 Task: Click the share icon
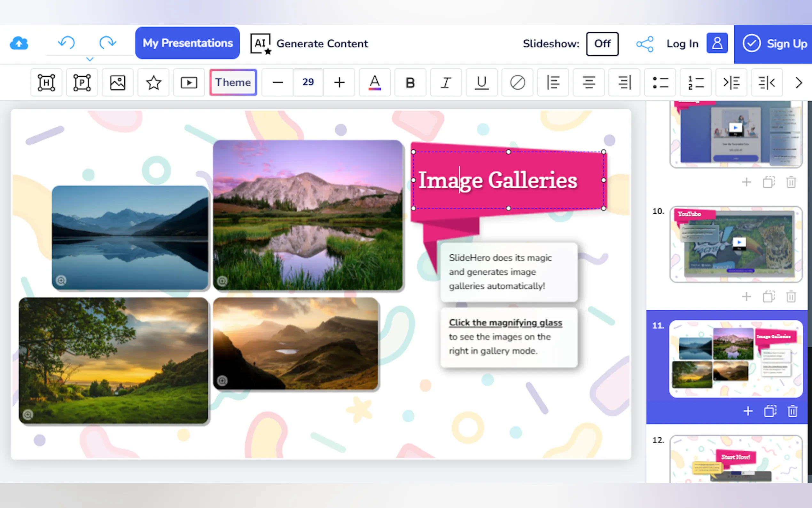coord(644,44)
